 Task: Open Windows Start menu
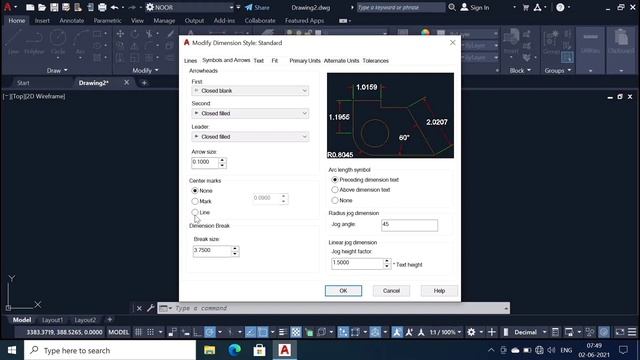click(x=12, y=350)
